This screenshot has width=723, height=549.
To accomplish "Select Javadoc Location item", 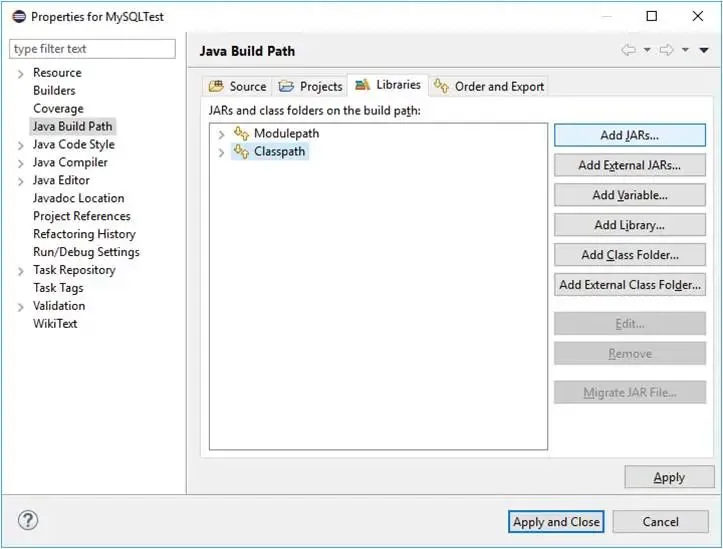I will click(78, 198).
